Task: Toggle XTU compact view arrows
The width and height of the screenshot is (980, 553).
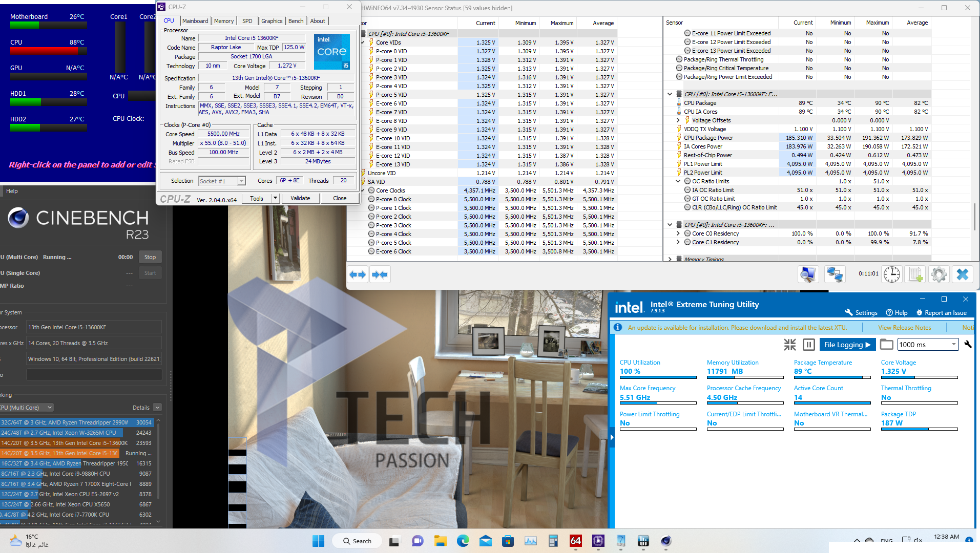Action: [789, 345]
